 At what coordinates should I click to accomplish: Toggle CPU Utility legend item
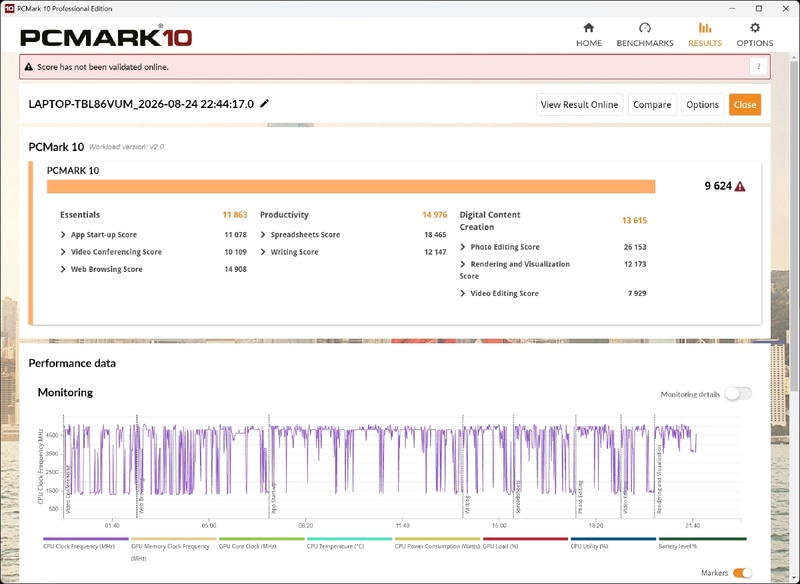613,539
